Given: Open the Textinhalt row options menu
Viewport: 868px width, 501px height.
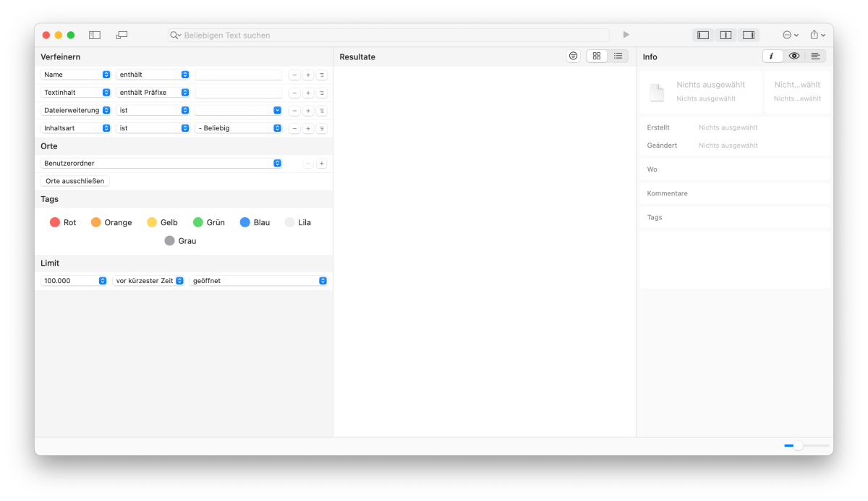Looking at the screenshot, I should tap(322, 93).
